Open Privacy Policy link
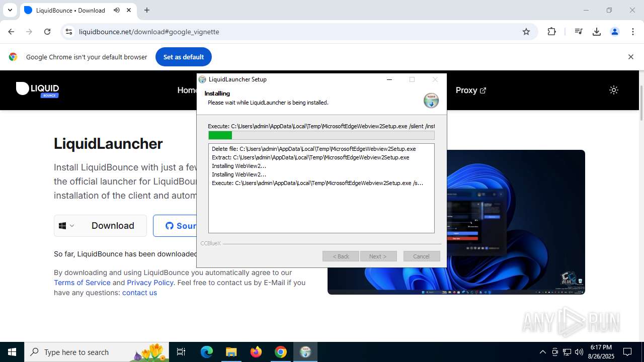The image size is (644, 362). point(150,283)
